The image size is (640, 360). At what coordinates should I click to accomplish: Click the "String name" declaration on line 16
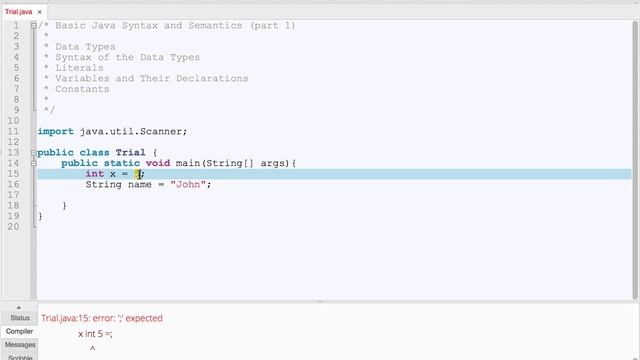[118, 184]
